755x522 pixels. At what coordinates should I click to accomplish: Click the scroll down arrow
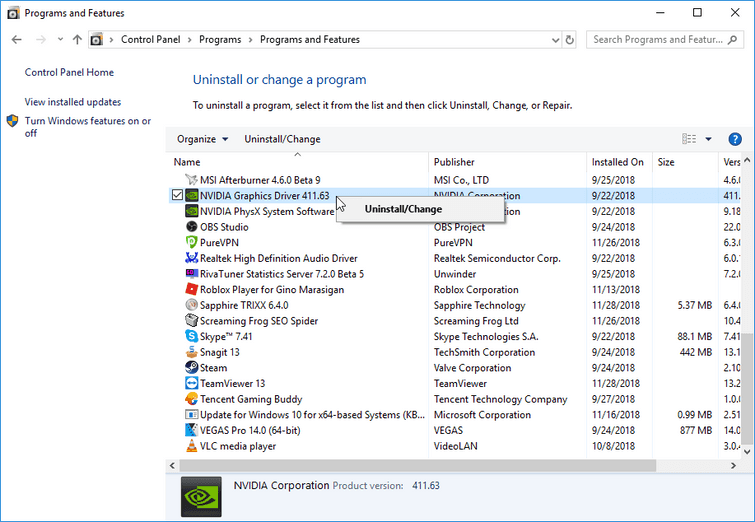(747, 452)
